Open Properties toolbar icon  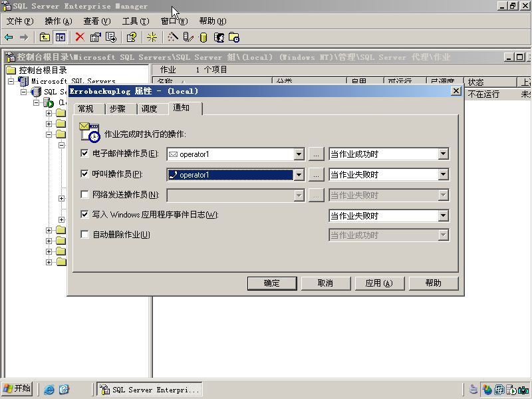tap(95, 37)
